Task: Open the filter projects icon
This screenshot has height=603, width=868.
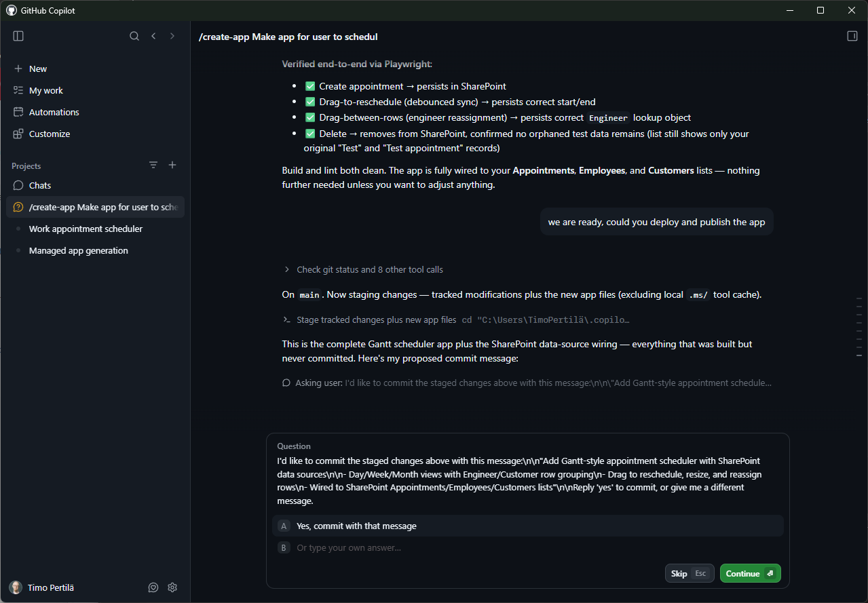Action: tap(153, 165)
